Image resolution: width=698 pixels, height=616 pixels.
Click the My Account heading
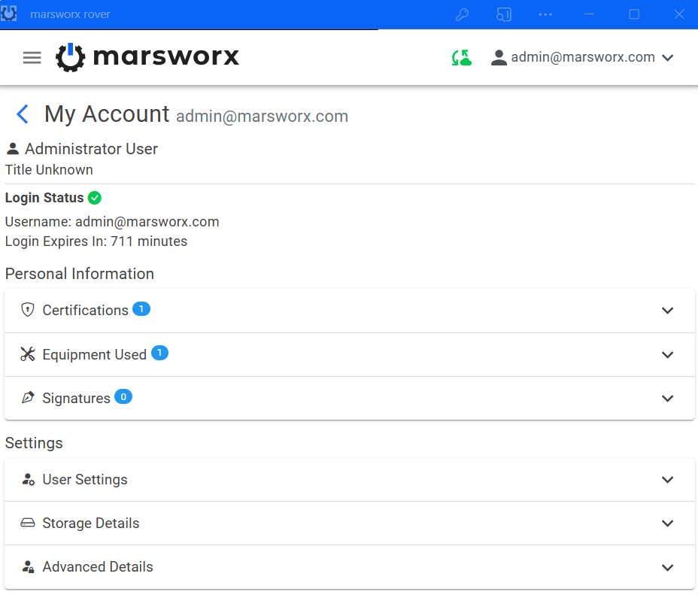(107, 114)
